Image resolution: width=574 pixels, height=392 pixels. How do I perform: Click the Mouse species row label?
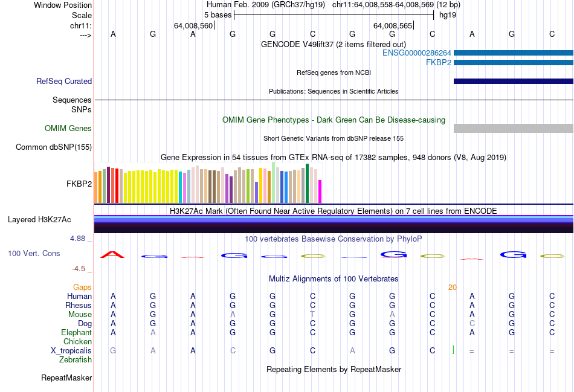coord(80,315)
